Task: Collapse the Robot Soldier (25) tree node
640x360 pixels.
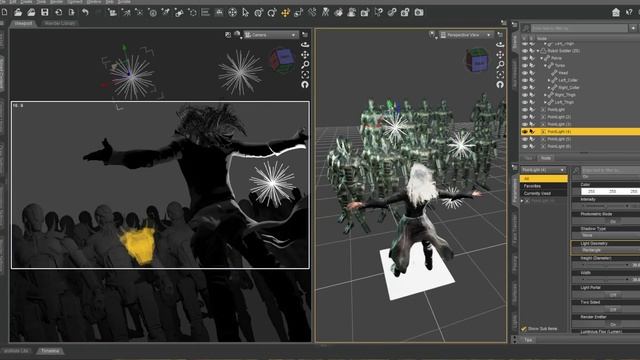Action: tap(538, 51)
